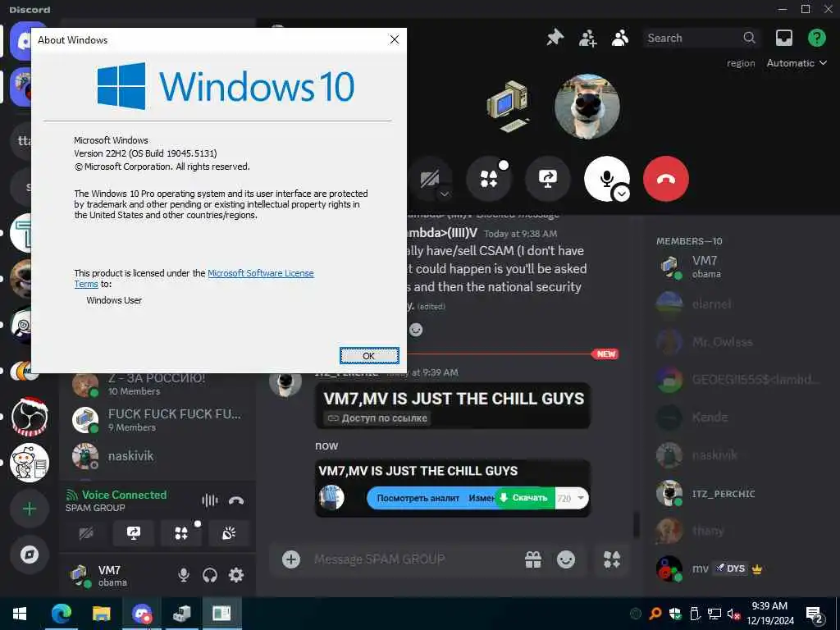Open the emoji picker
Viewport: 840px width, 630px height.
(566, 559)
